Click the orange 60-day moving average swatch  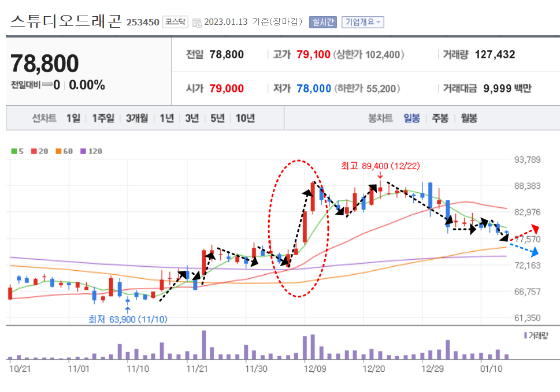tap(58, 151)
